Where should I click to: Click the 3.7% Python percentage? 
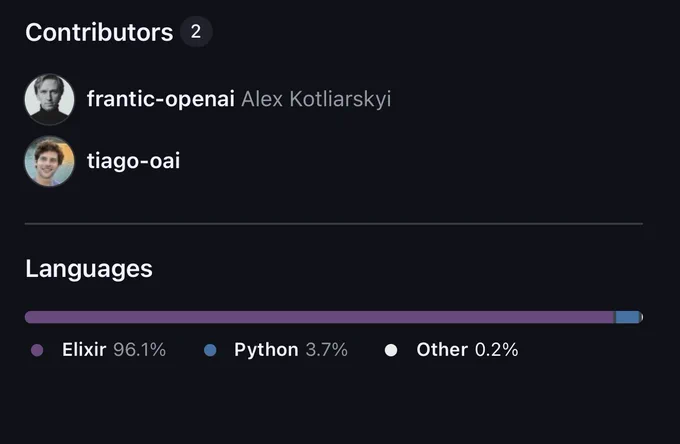[x=327, y=349]
